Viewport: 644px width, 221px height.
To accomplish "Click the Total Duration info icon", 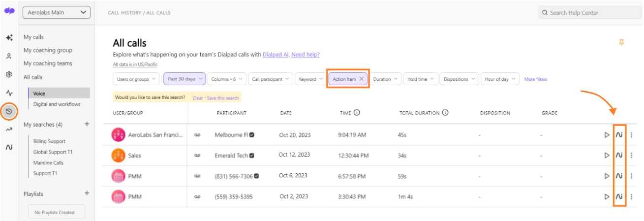I will pos(445,113).
